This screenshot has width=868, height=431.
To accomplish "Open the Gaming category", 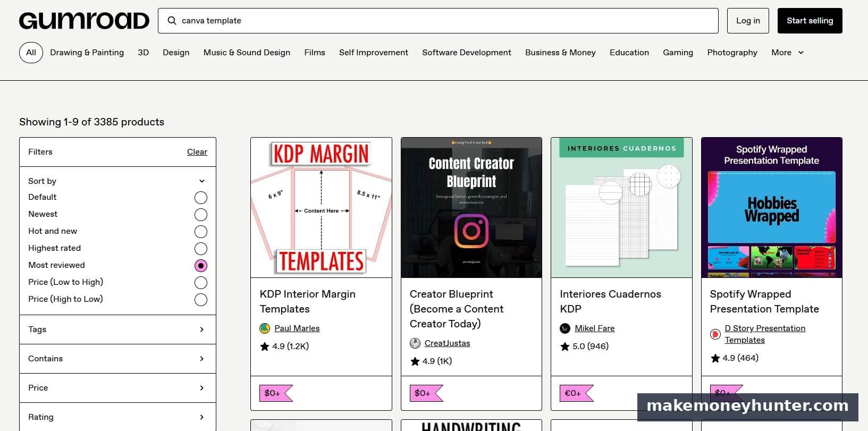I will [678, 53].
